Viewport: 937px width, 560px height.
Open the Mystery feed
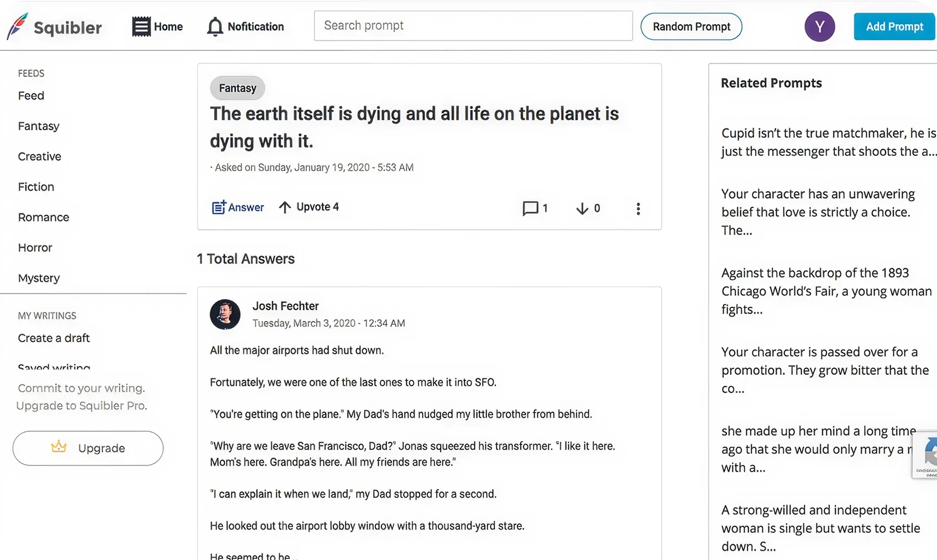tap(39, 278)
